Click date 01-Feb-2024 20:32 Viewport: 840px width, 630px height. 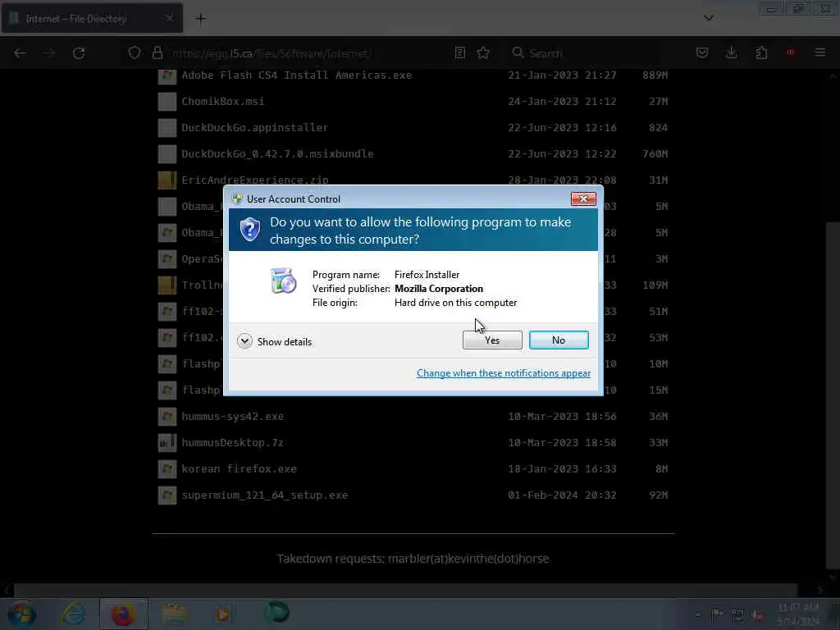[x=562, y=495]
